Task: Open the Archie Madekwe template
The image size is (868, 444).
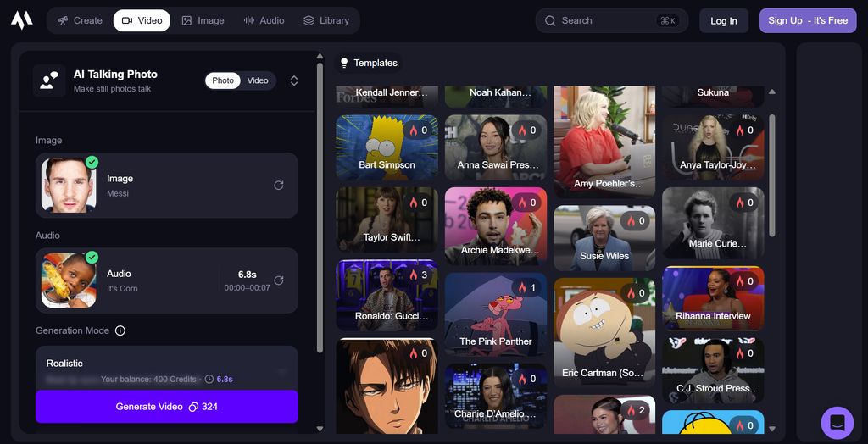Action: [495, 226]
